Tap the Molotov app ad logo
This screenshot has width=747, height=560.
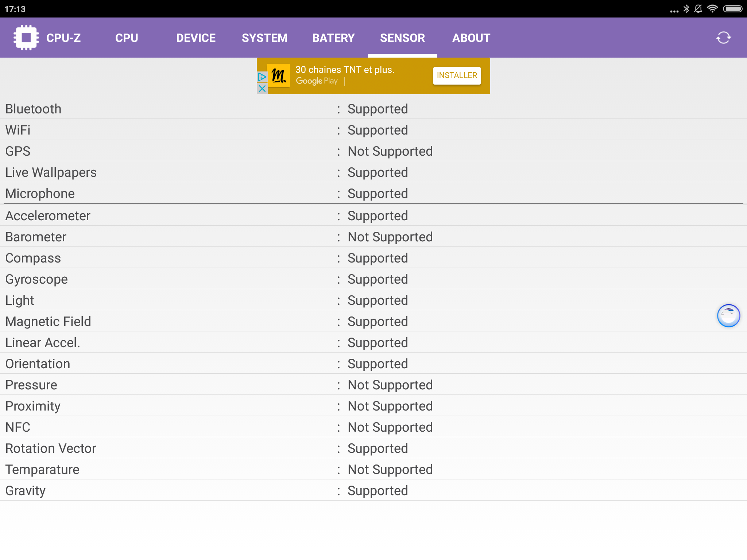click(279, 75)
